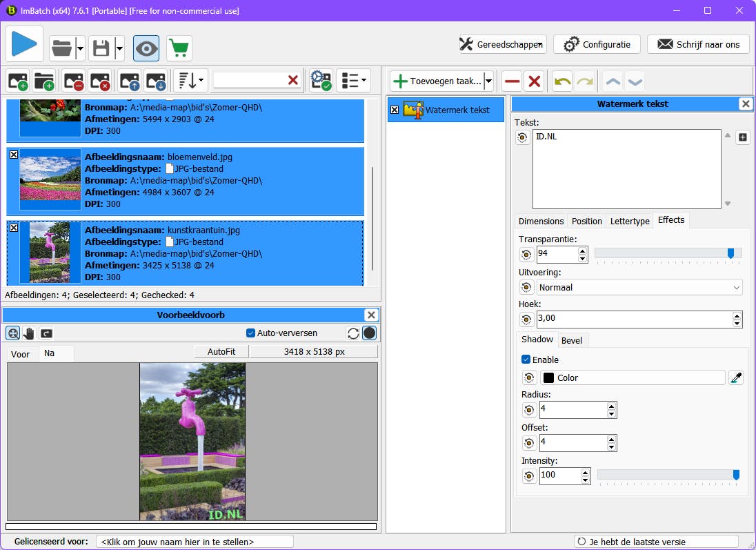Open the green shopping cart icon
Image resolution: width=756 pixels, height=550 pixels.
click(179, 48)
